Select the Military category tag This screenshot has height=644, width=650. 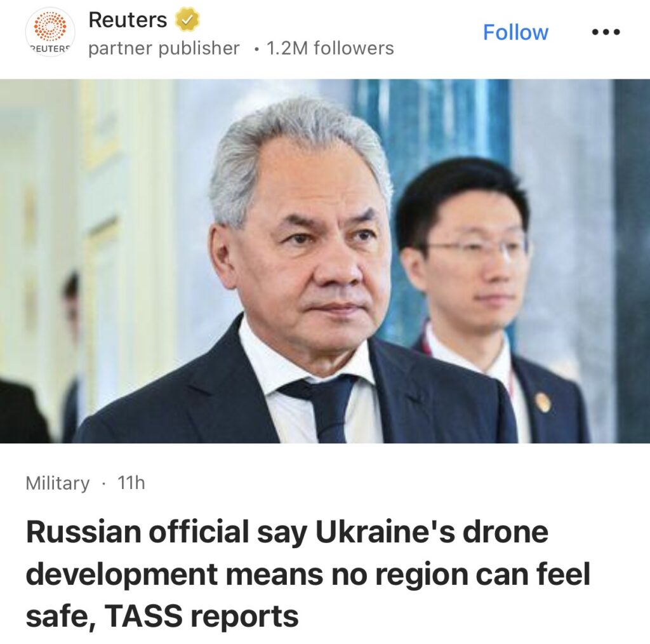[x=58, y=483]
